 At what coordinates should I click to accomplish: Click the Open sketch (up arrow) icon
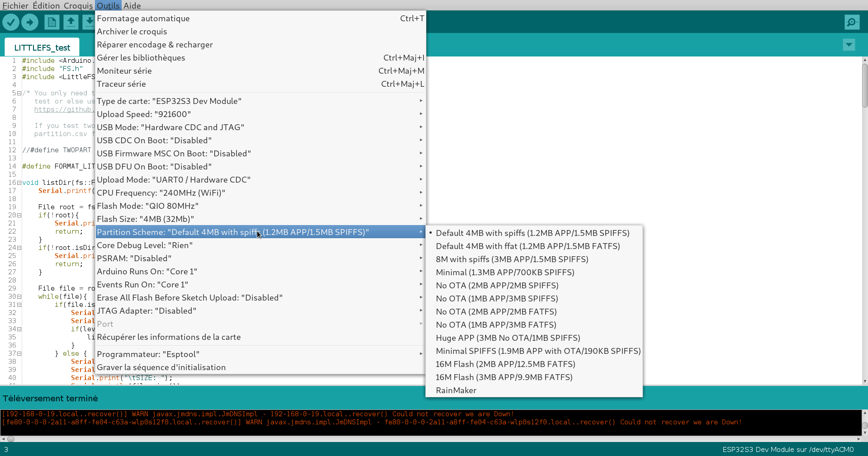click(71, 22)
